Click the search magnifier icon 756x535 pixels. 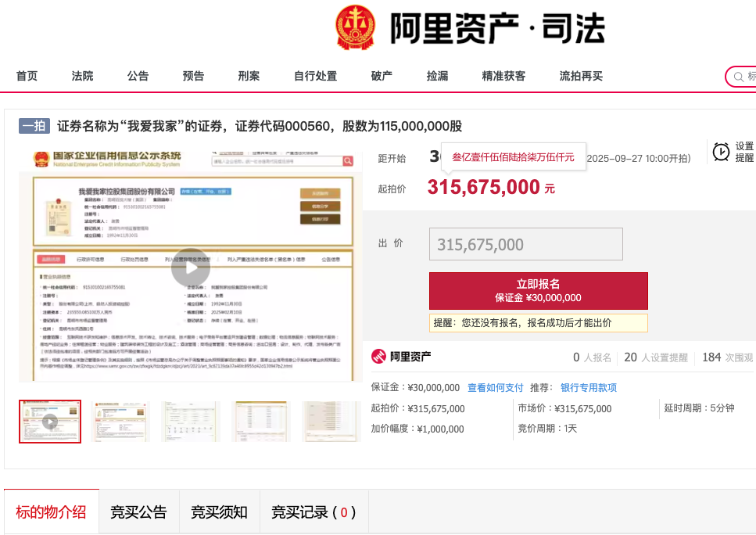(739, 77)
